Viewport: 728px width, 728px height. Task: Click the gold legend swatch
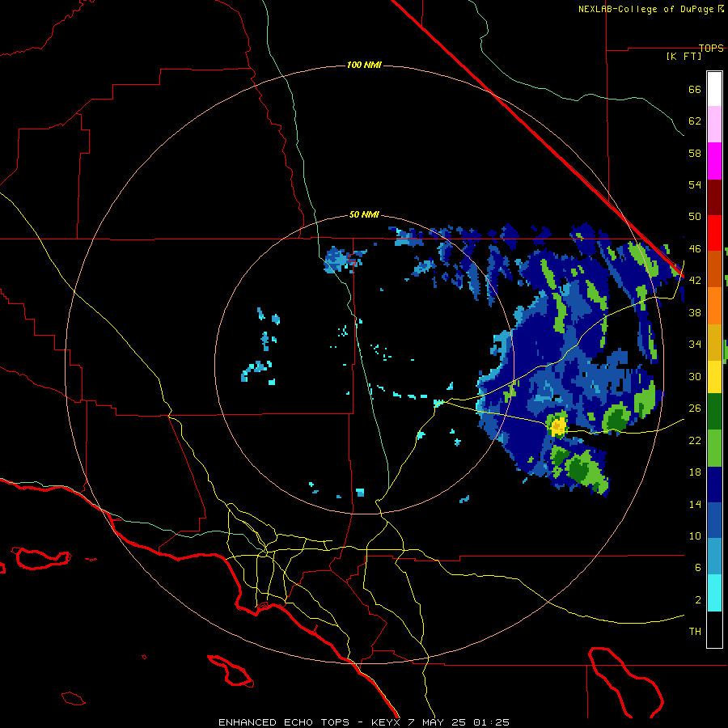click(x=714, y=342)
